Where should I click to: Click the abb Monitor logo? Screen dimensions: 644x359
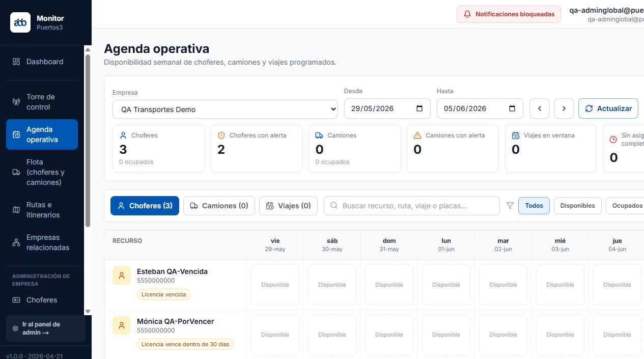[20, 22]
